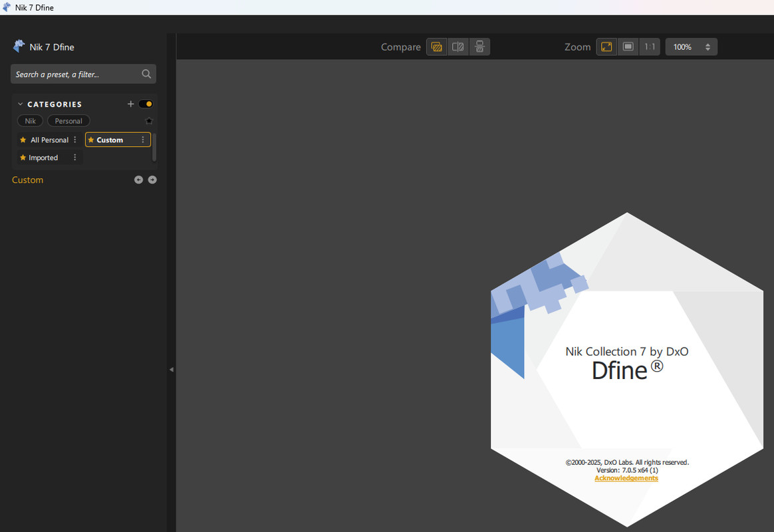Select split preview compare mode
This screenshot has width=774, height=532.
[x=458, y=47]
